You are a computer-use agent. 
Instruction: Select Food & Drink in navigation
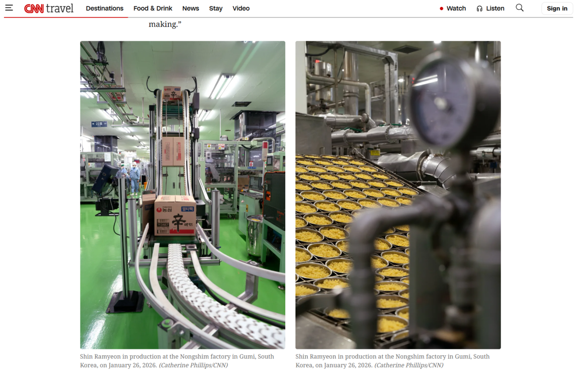tap(153, 8)
